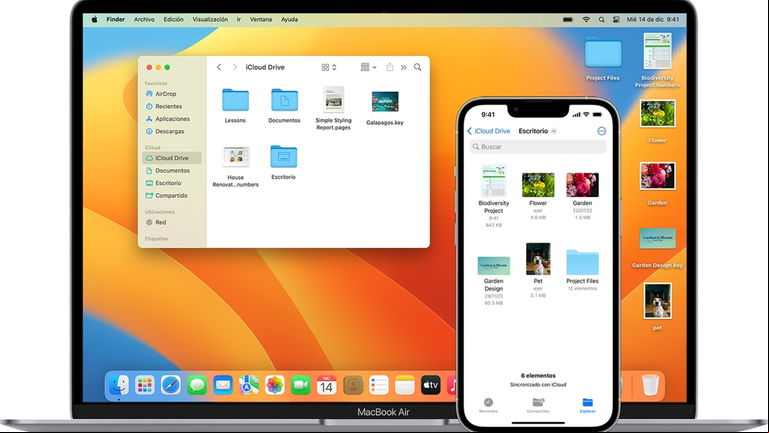This screenshot has width=769, height=433.
Task: Launch FaceTime from the Dock
Action: 301,385
